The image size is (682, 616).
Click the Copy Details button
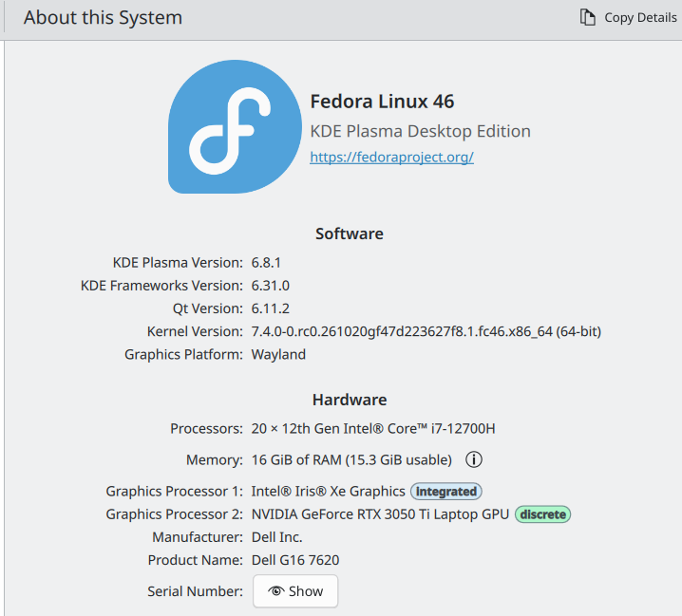[629, 18]
